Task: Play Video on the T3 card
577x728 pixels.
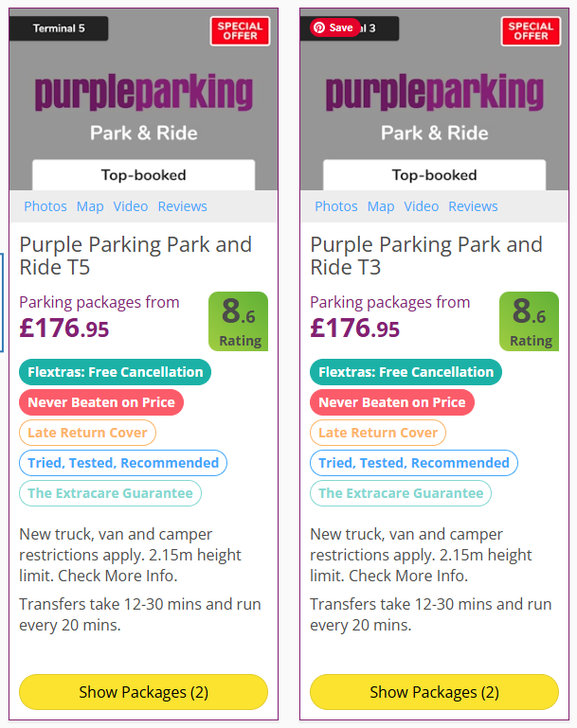Action: click(x=422, y=206)
